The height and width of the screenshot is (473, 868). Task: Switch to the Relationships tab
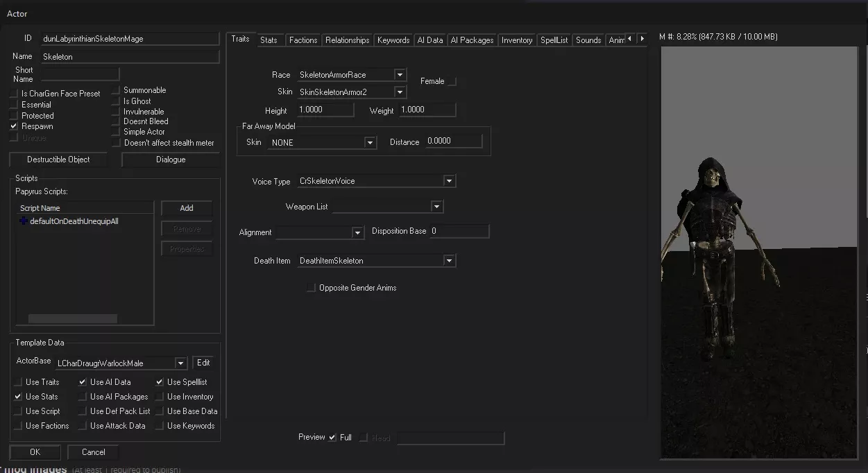point(347,40)
